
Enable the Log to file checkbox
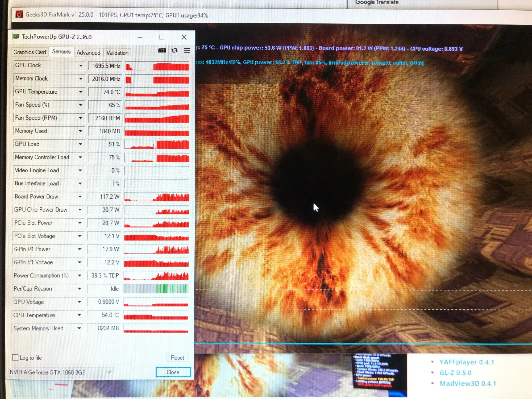(x=15, y=357)
